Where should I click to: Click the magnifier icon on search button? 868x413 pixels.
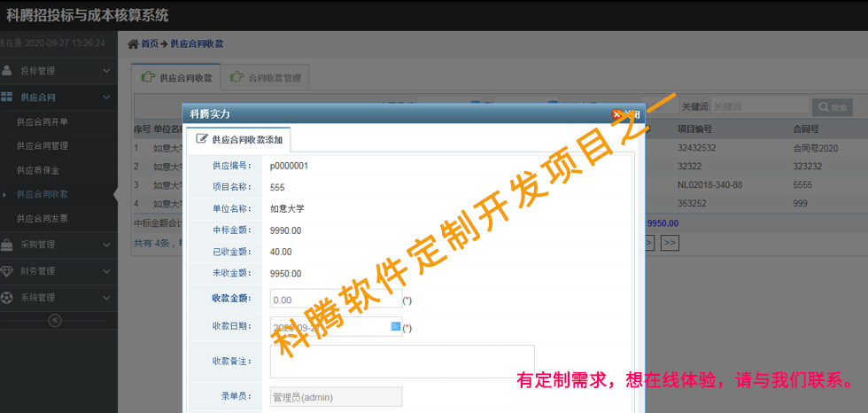pos(823,107)
